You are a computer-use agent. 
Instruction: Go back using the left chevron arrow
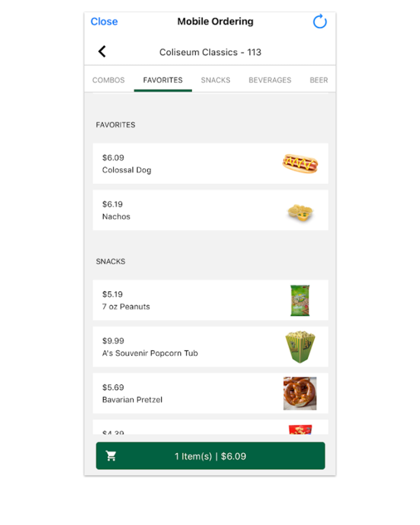point(102,52)
